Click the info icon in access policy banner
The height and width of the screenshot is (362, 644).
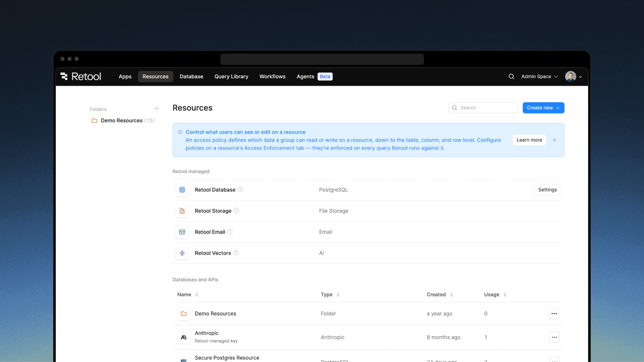point(180,132)
